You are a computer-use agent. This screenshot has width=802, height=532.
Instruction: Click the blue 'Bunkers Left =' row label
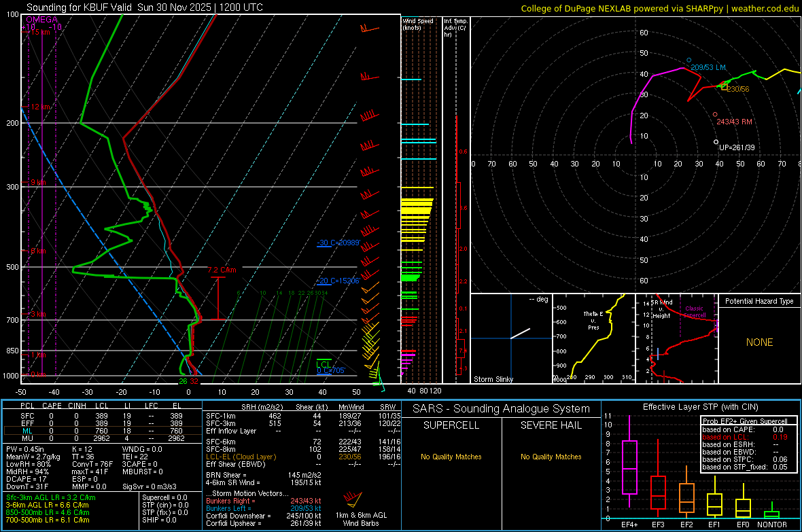click(x=228, y=508)
